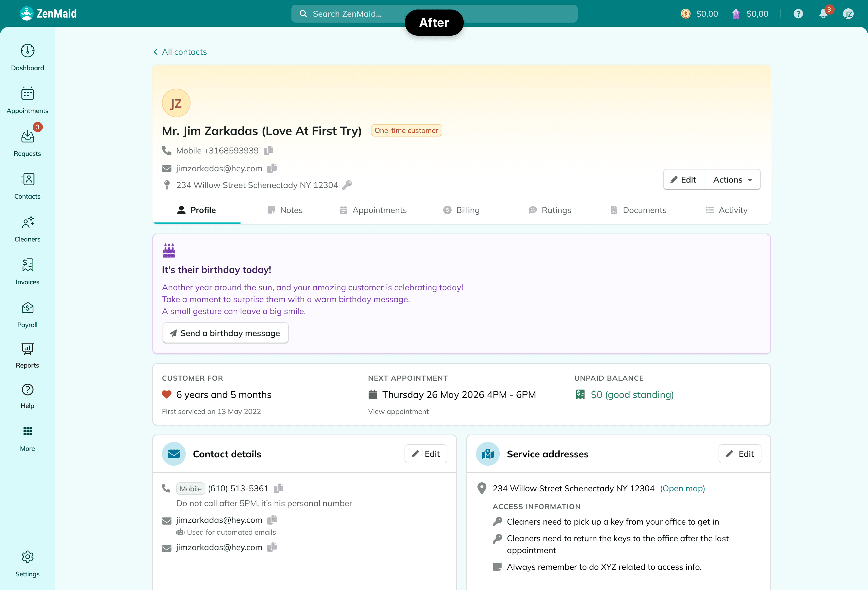Image resolution: width=868 pixels, height=590 pixels.
Task: Copy the (610) 513-5361 number
Action: [279, 489]
